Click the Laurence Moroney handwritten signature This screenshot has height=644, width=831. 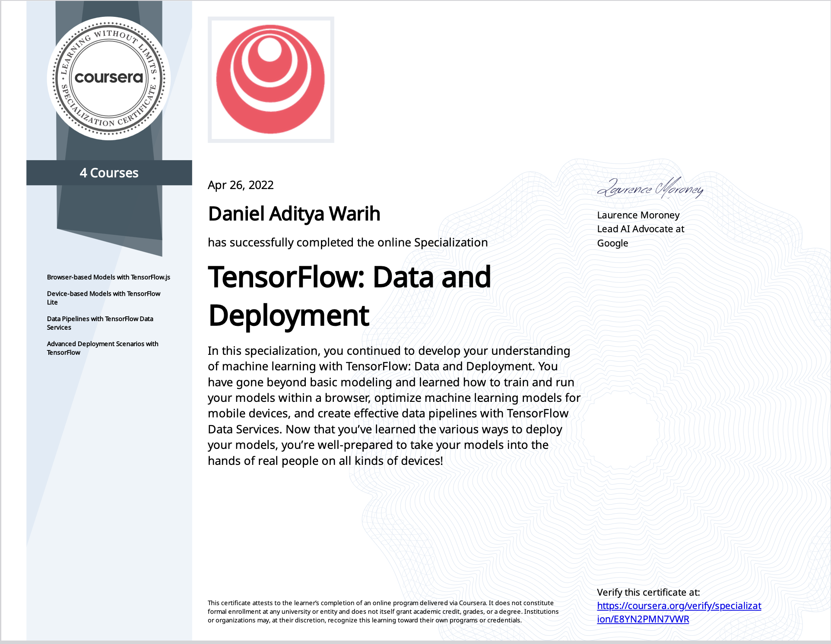pos(650,188)
